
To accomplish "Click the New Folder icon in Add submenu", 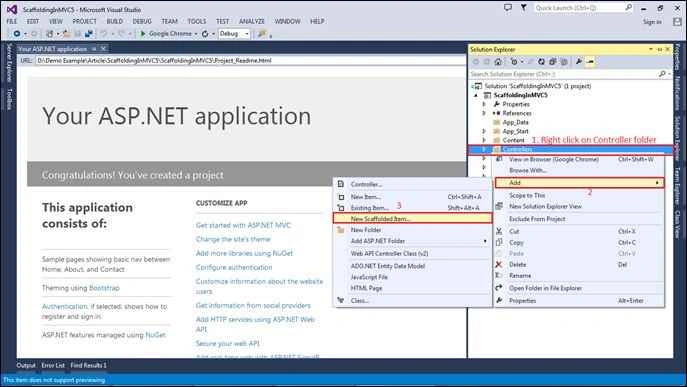I will click(x=341, y=230).
